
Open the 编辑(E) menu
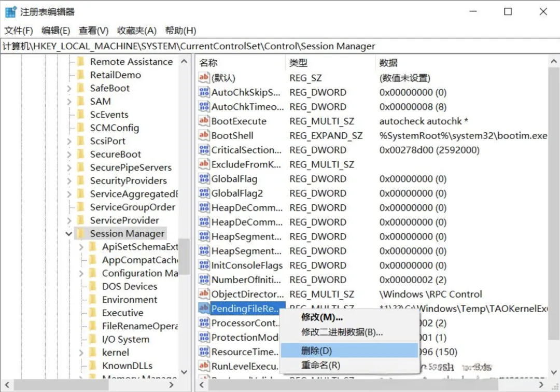point(55,31)
